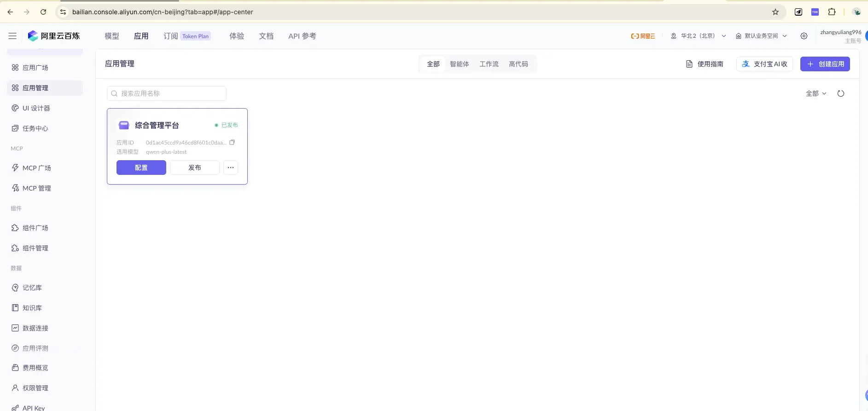868x411 pixels.
Task: Open API Key in the sidebar
Action: [45, 408]
